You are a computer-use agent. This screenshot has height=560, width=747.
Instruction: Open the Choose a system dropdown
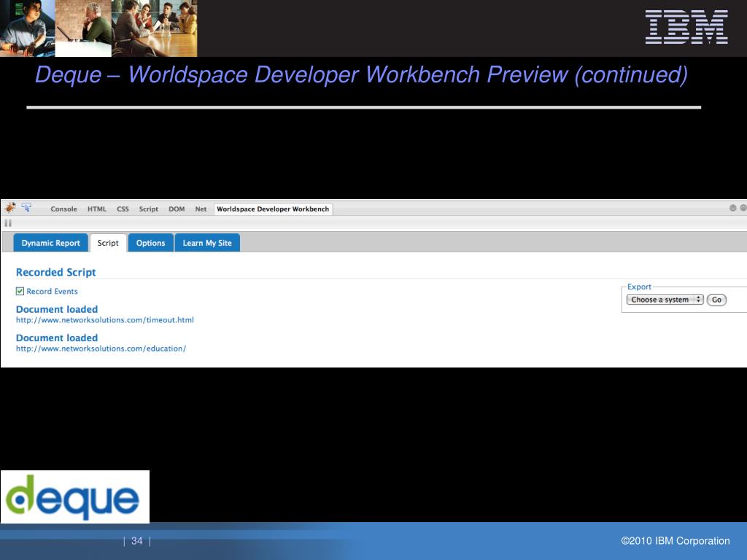click(665, 300)
